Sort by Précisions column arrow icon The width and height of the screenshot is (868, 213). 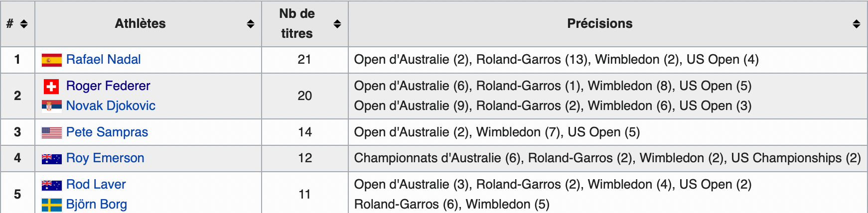point(857,24)
